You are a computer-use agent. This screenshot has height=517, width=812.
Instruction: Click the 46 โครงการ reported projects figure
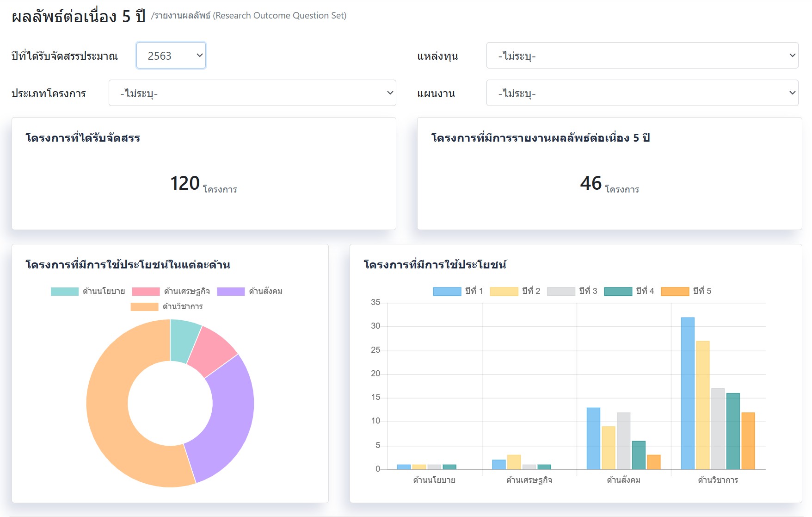click(609, 183)
